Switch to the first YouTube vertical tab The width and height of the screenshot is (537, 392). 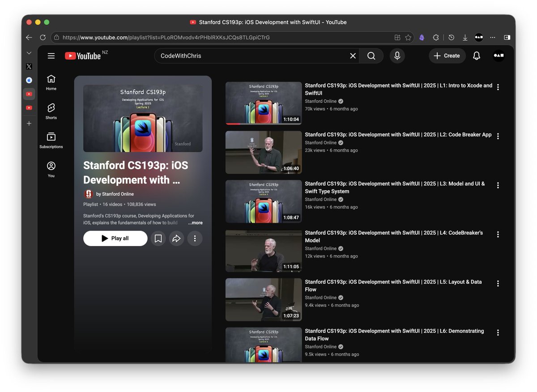click(x=29, y=94)
